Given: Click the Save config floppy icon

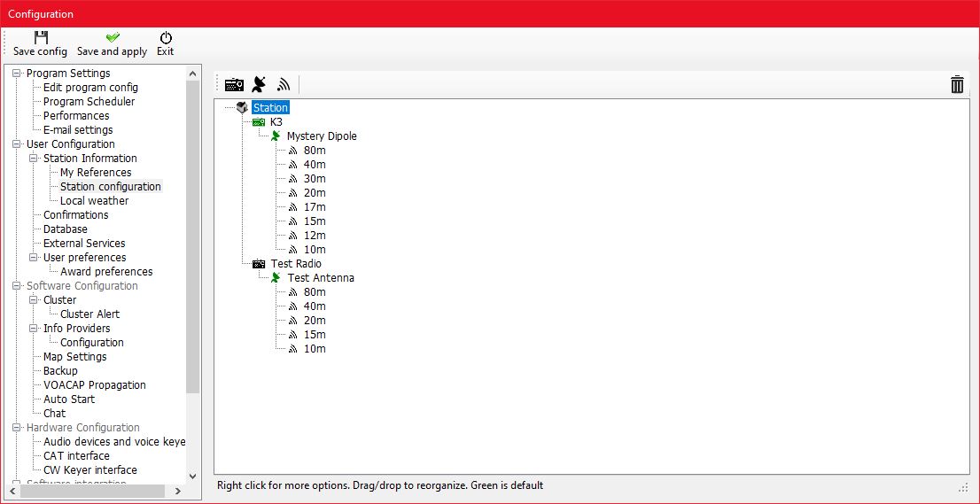Looking at the screenshot, I should [41, 37].
